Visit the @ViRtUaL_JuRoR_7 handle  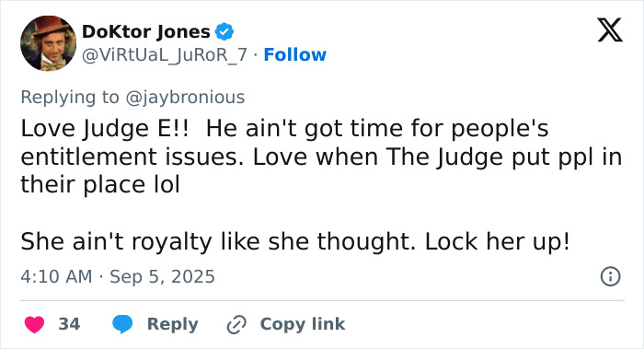tap(165, 54)
